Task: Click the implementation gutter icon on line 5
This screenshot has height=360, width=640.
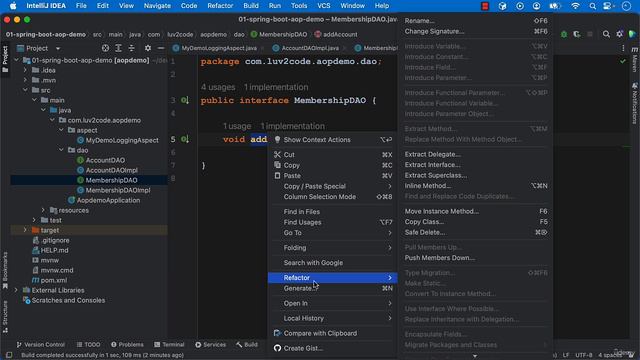Action: tap(185, 139)
